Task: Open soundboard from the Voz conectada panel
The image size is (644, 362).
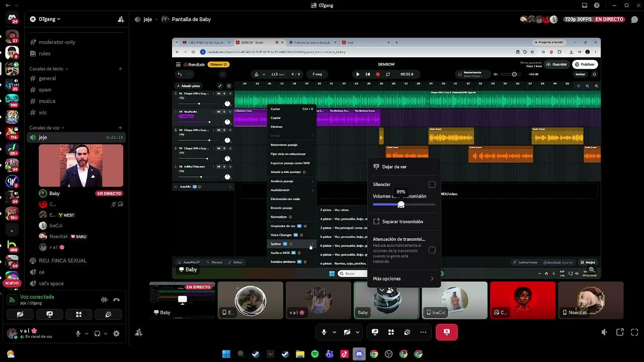Action: click(108, 314)
